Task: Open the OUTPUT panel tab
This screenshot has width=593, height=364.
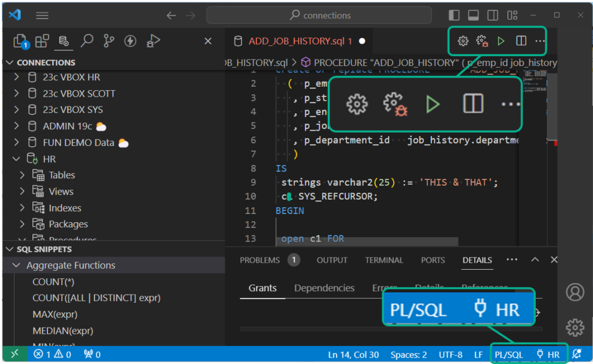Action: click(x=332, y=260)
